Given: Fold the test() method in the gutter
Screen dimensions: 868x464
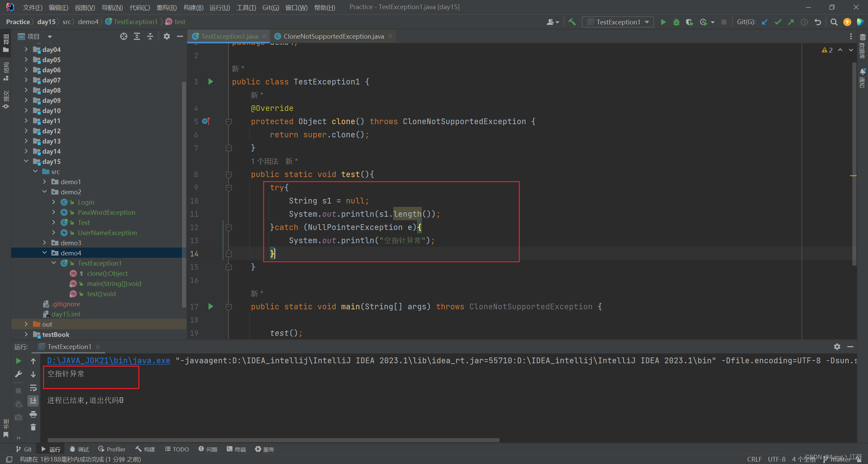Looking at the screenshot, I should pyautogui.click(x=229, y=174).
